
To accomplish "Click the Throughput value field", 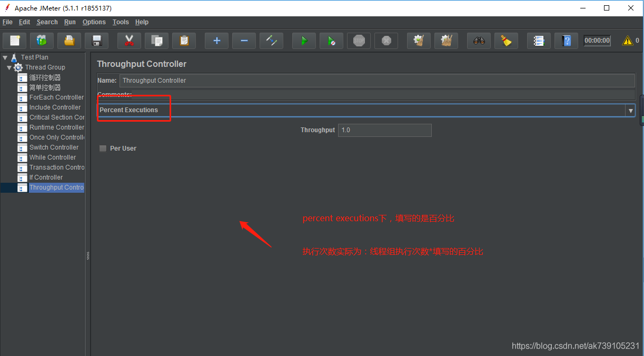I will click(x=384, y=130).
